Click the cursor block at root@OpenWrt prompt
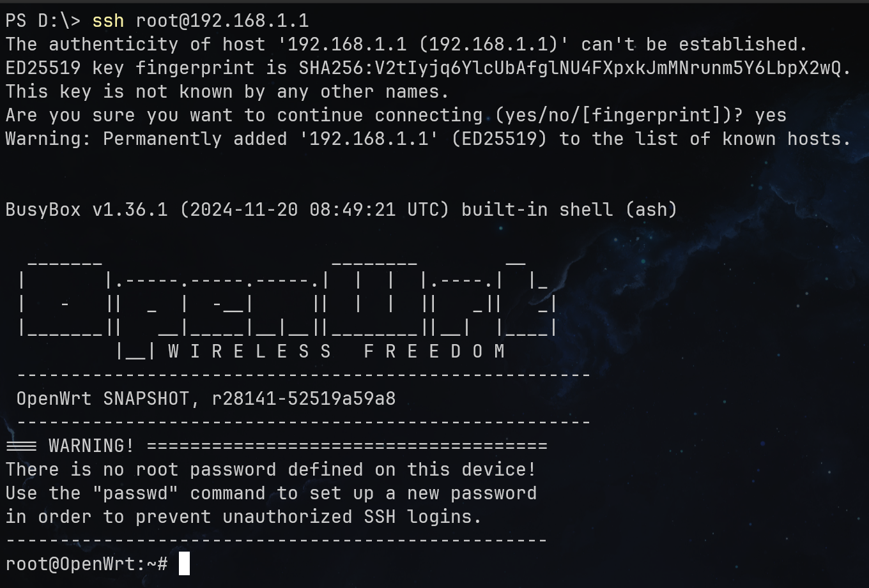This screenshot has height=588, width=869. 184,564
